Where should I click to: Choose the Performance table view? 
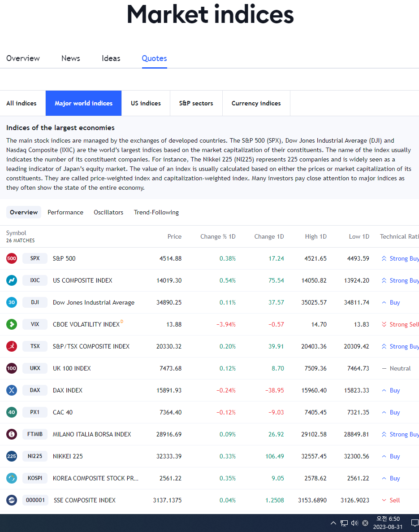coord(65,212)
